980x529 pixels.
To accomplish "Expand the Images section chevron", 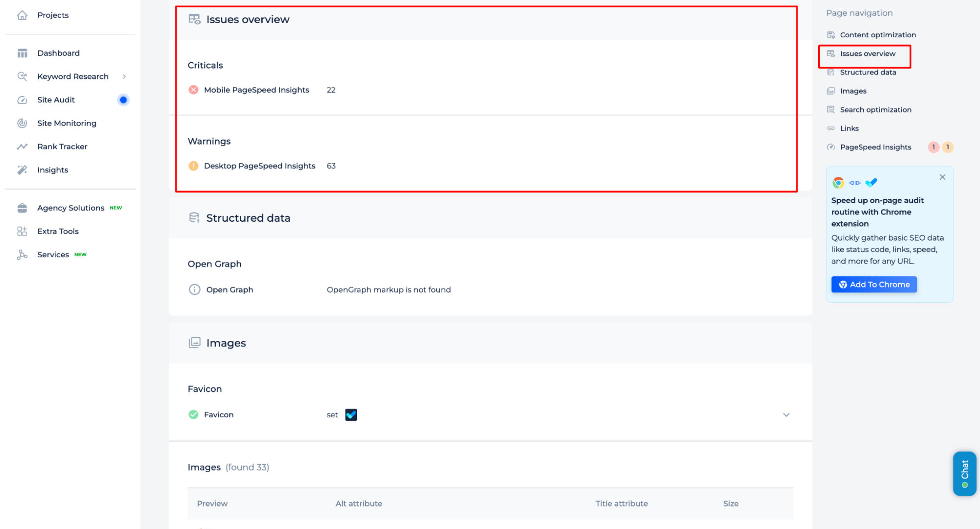I will 786,415.
